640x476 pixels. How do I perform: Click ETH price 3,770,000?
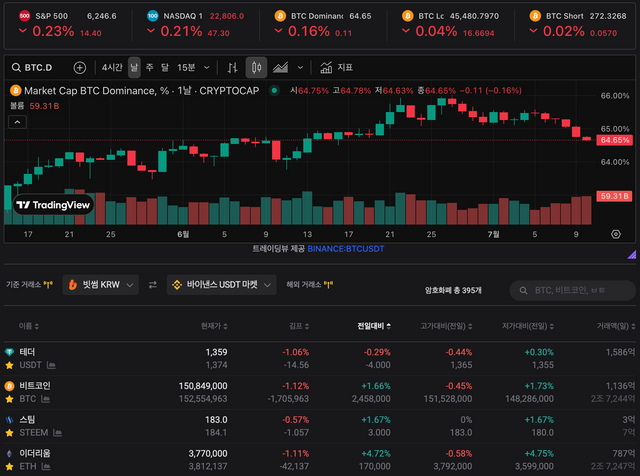pos(208,454)
